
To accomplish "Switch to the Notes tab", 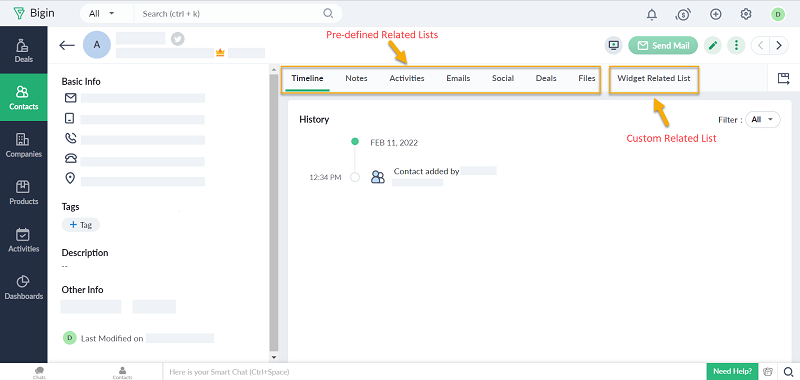I will click(356, 79).
